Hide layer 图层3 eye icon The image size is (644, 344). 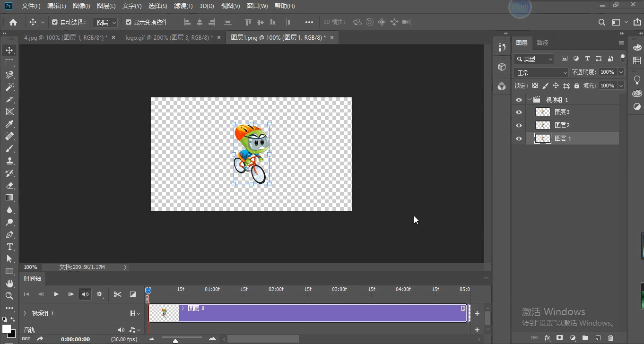point(519,112)
